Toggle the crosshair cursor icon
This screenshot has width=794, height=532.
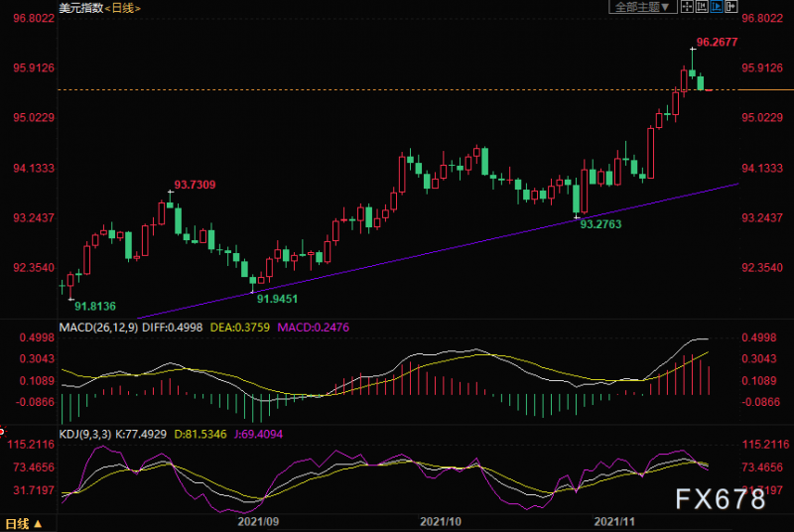pos(687,7)
